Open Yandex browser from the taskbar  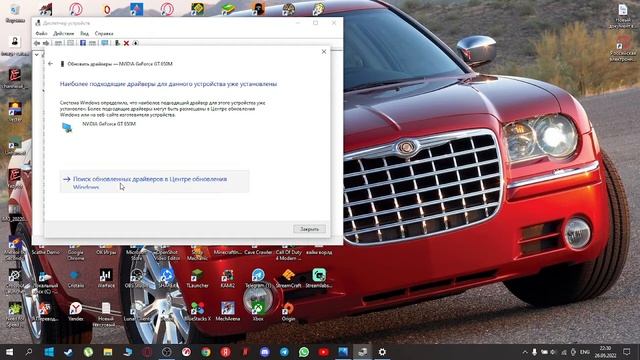point(225,352)
